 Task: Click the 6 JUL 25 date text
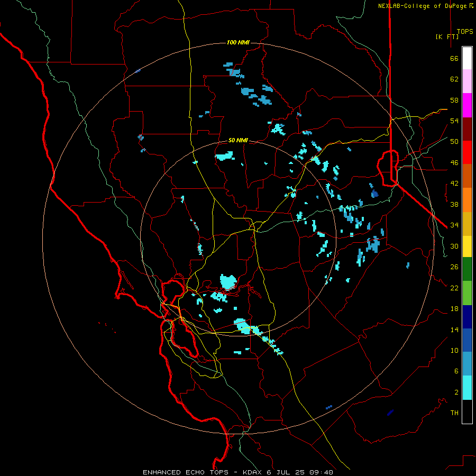coord(287,472)
